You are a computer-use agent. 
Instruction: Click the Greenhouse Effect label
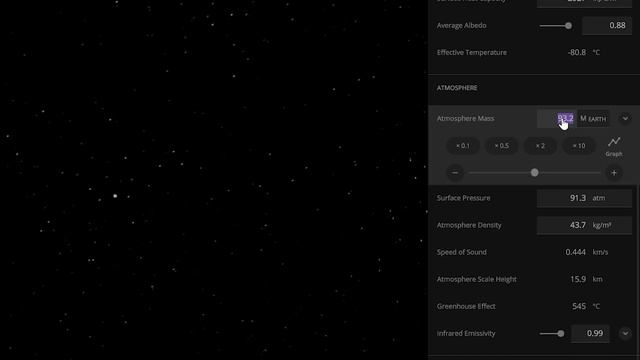[466, 306]
